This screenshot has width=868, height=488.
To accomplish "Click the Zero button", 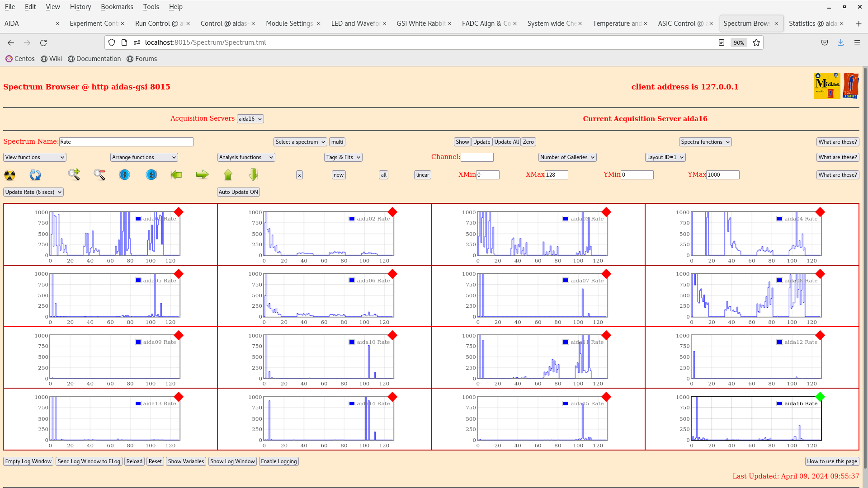I will point(528,142).
